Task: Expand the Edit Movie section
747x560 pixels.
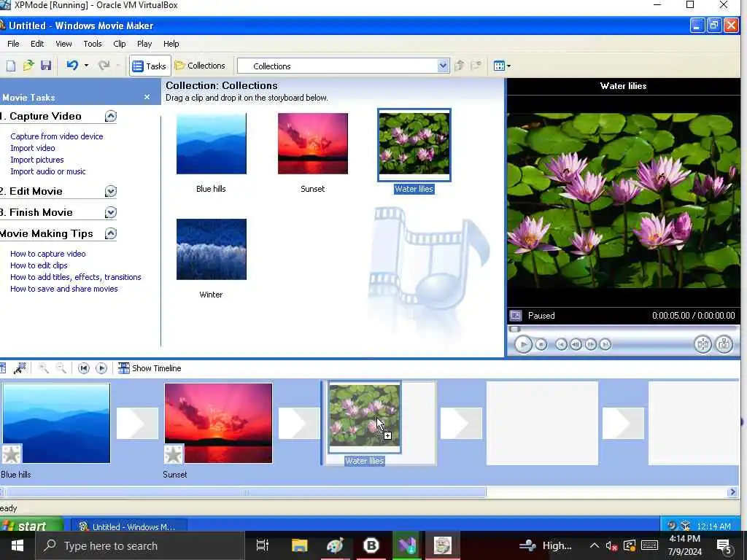Action: (111, 192)
